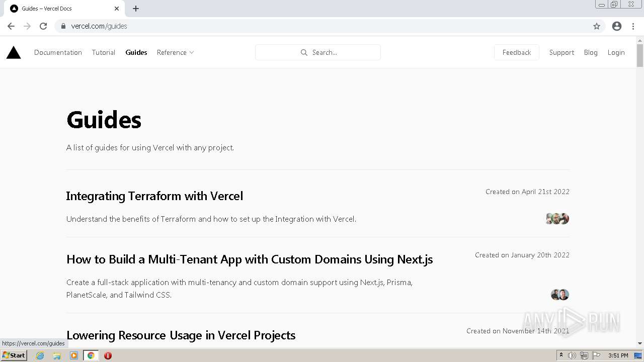Click the Terraform guide author avatars

tap(557, 219)
